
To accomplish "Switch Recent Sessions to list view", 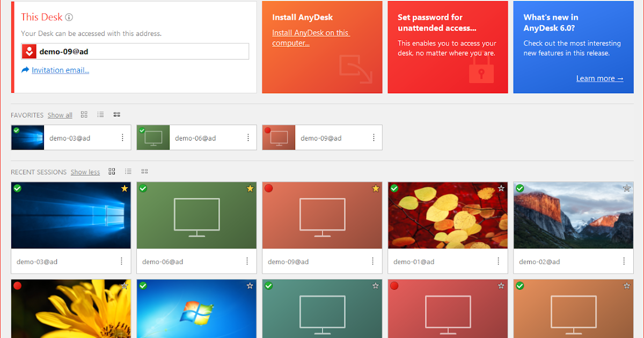I will click(x=128, y=171).
